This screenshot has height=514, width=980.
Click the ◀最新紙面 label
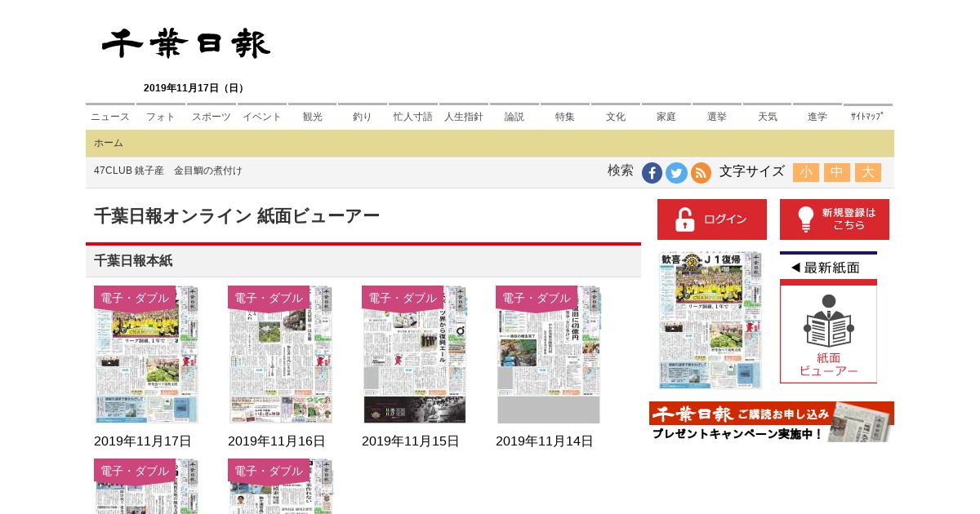pos(825,268)
